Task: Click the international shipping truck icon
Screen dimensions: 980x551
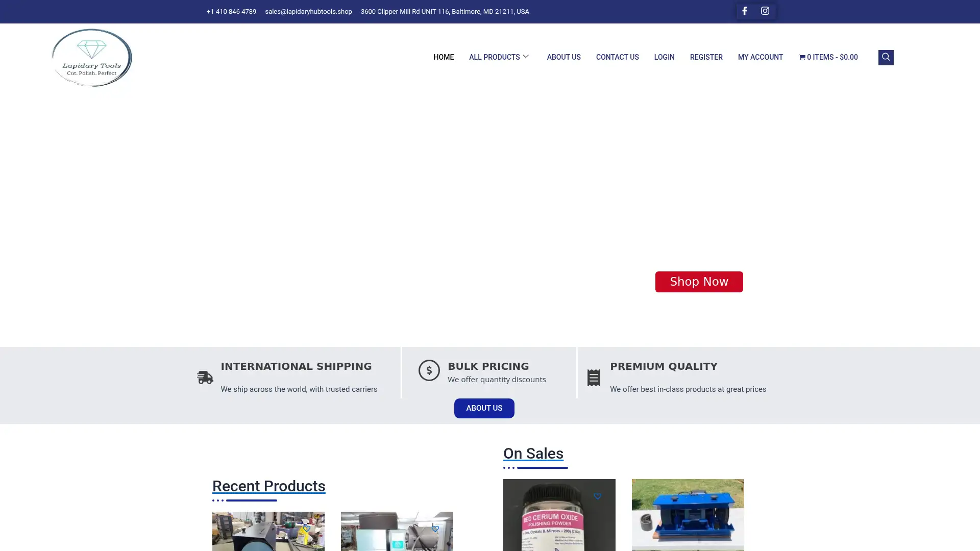Action: coord(205,377)
